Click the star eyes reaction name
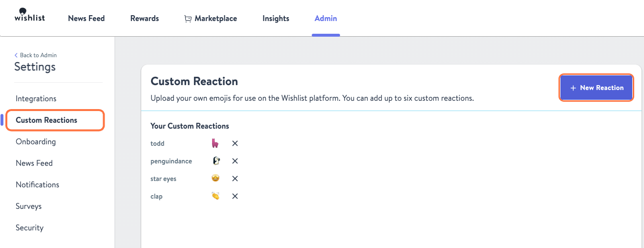The image size is (644, 248). [163, 179]
